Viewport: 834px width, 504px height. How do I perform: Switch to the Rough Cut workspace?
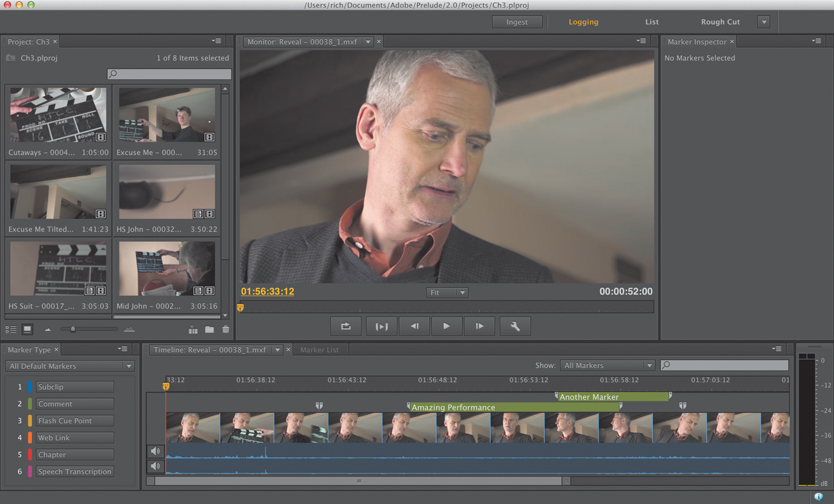tap(720, 22)
